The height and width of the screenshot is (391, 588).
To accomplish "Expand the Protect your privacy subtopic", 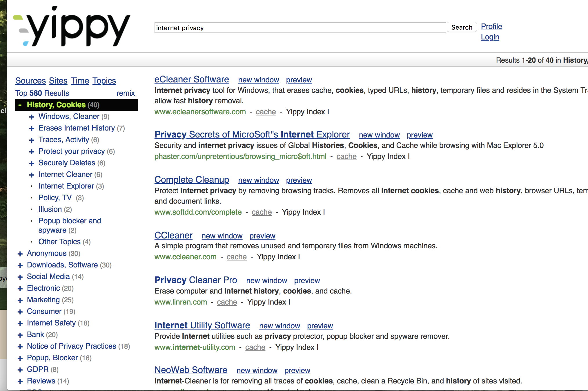I will coord(32,152).
